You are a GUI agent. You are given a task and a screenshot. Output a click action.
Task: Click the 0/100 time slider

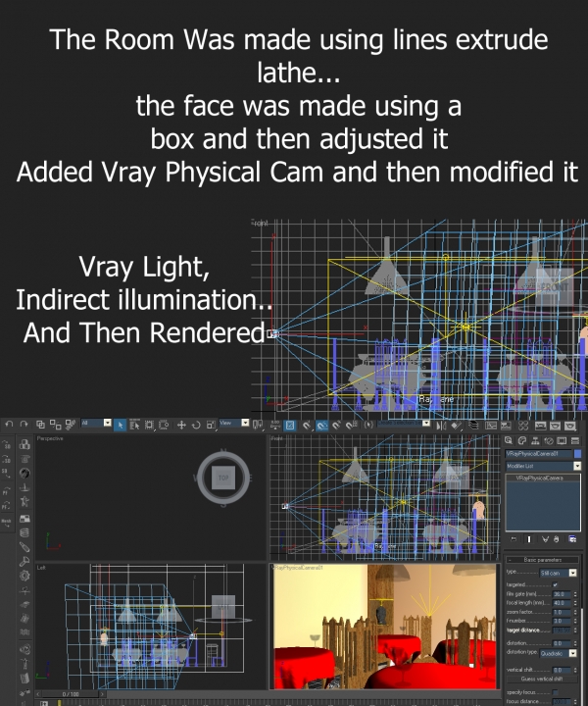(71, 694)
